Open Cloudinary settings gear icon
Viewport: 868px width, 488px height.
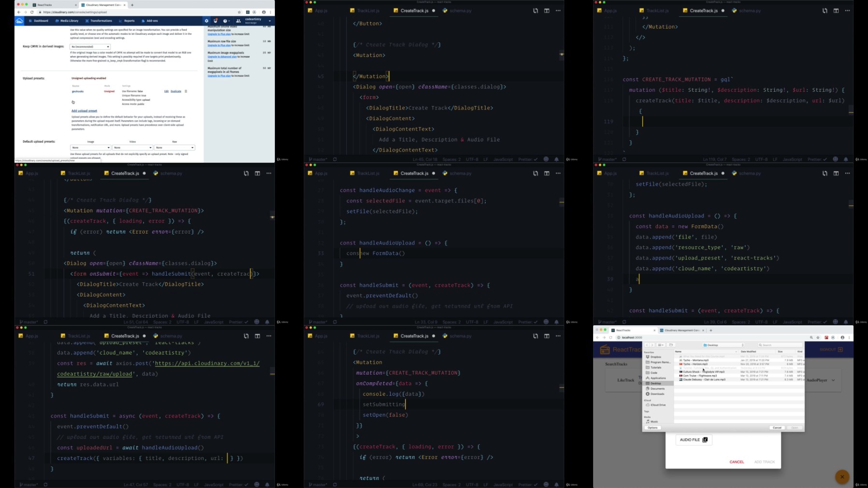pos(206,21)
